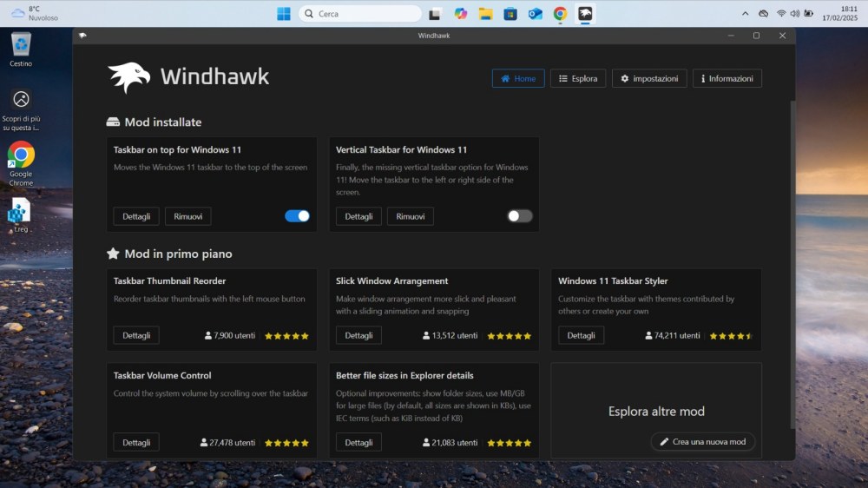Enable the Vertical Taskbar mod toggle

point(520,216)
